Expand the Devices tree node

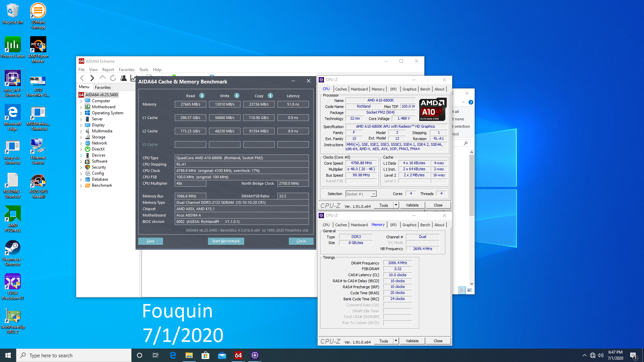[x=81, y=155]
